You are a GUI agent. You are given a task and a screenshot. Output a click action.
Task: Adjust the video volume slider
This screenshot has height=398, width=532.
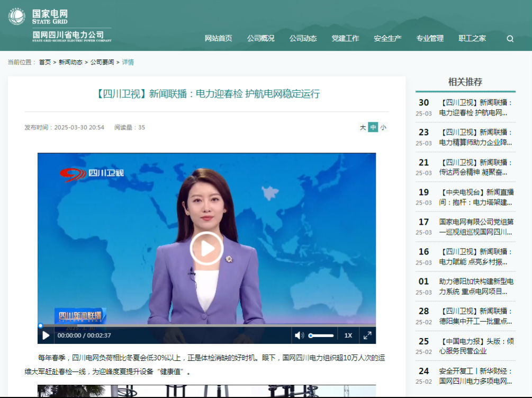pyautogui.click(x=321, y=335)
